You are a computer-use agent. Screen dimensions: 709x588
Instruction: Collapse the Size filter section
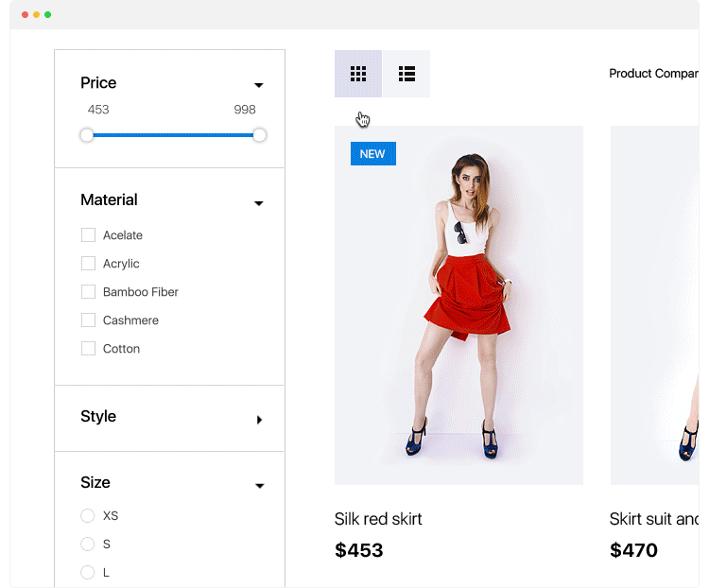(260, 486)
